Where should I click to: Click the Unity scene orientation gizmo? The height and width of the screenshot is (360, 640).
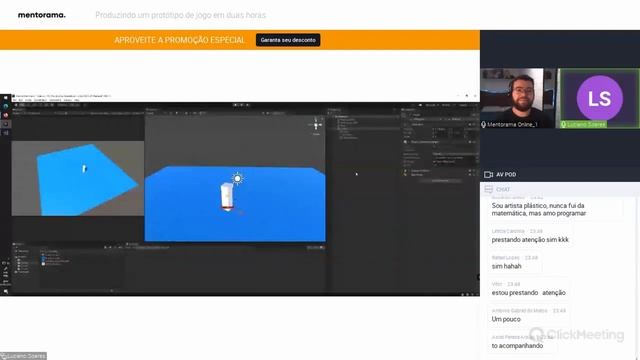(316, 124)
